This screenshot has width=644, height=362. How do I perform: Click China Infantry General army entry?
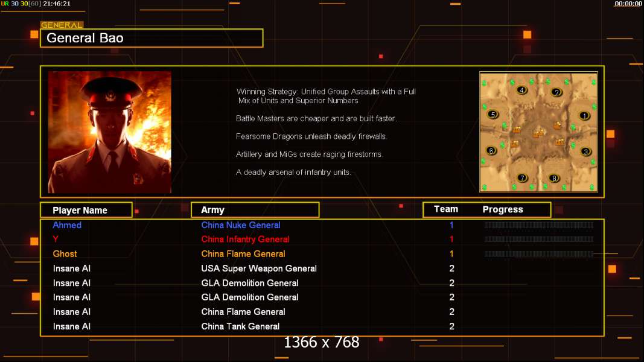tap(245, 240)
